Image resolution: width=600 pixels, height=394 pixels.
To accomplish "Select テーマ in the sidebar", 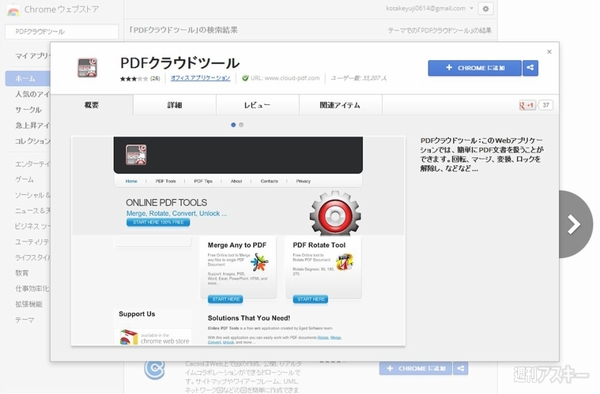I will tap(25, 320).
